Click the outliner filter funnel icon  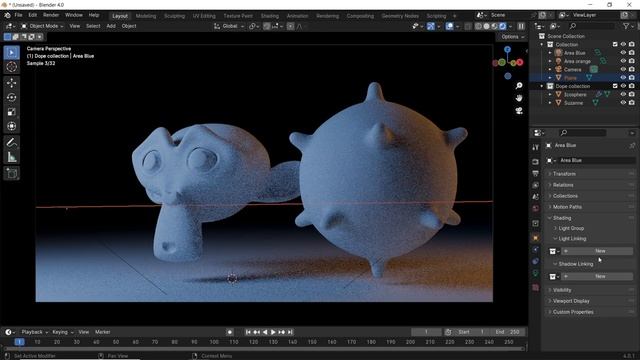tap(626, 26)
